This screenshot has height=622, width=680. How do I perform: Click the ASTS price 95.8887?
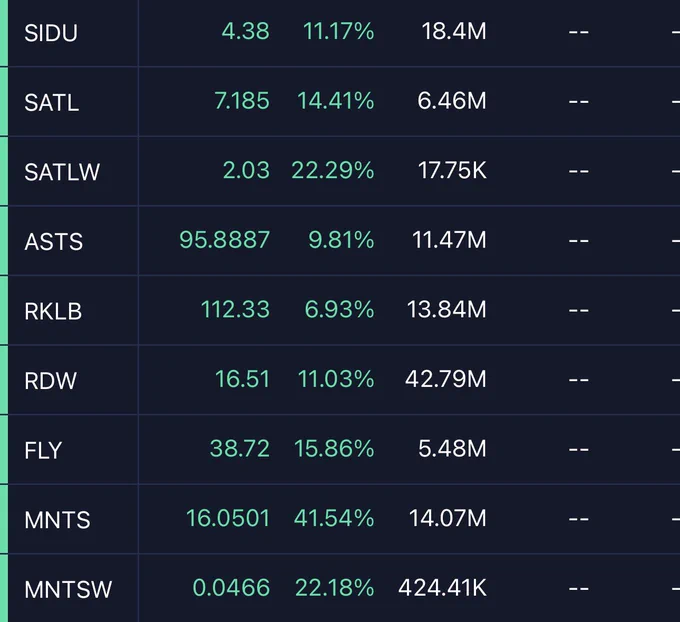click(x=225, y=240)
